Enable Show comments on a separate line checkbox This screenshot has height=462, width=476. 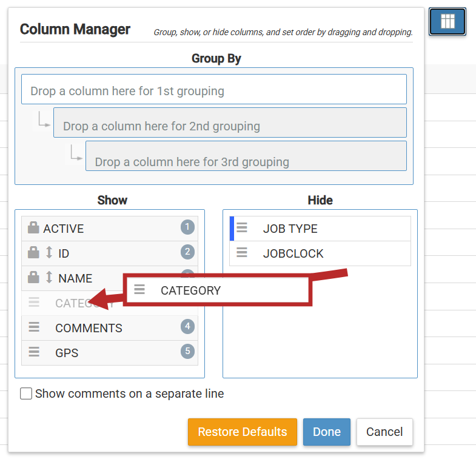pyautogui.click(x=26, y=393)
